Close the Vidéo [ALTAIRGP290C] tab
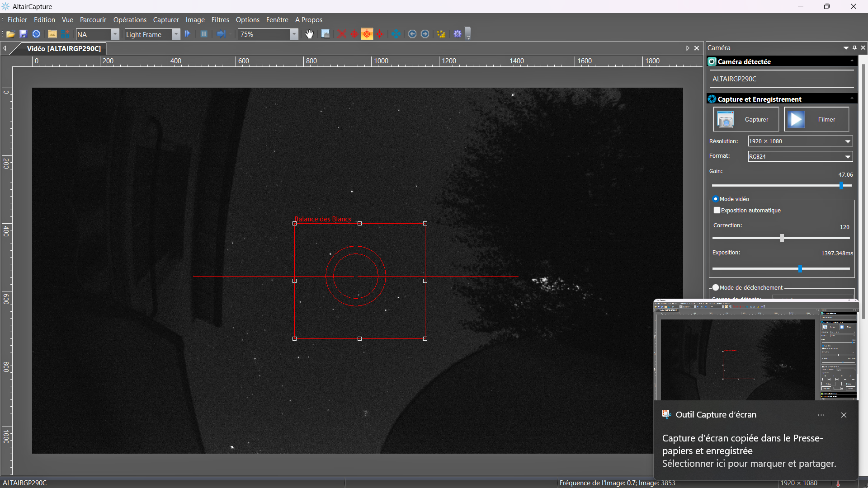 [x=697, y=48]
